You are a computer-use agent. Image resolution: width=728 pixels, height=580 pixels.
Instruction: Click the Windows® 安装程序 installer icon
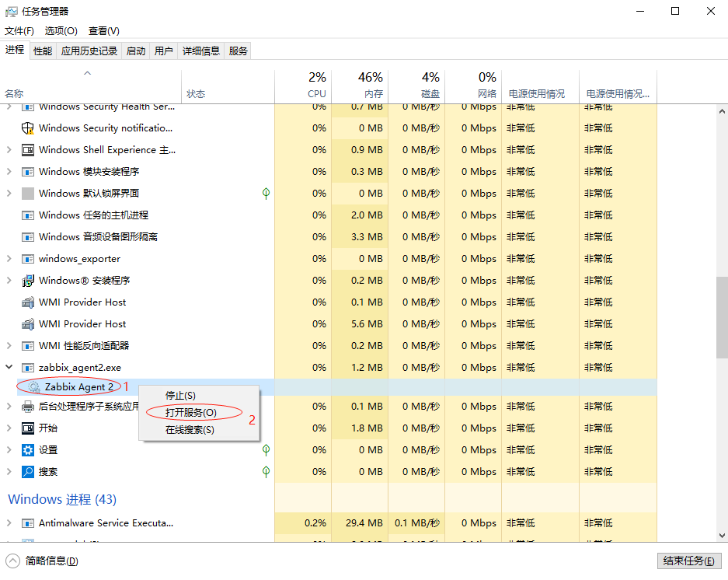(28, 281)
